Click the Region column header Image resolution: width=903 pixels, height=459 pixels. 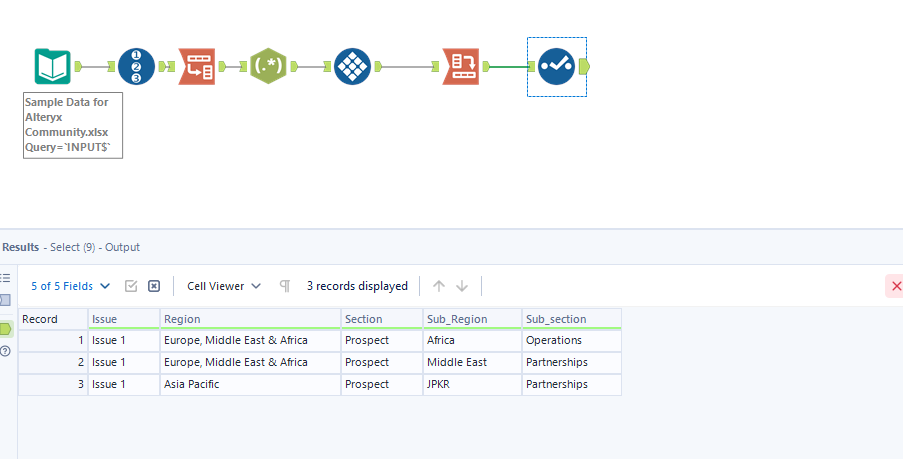coord(250,319)
